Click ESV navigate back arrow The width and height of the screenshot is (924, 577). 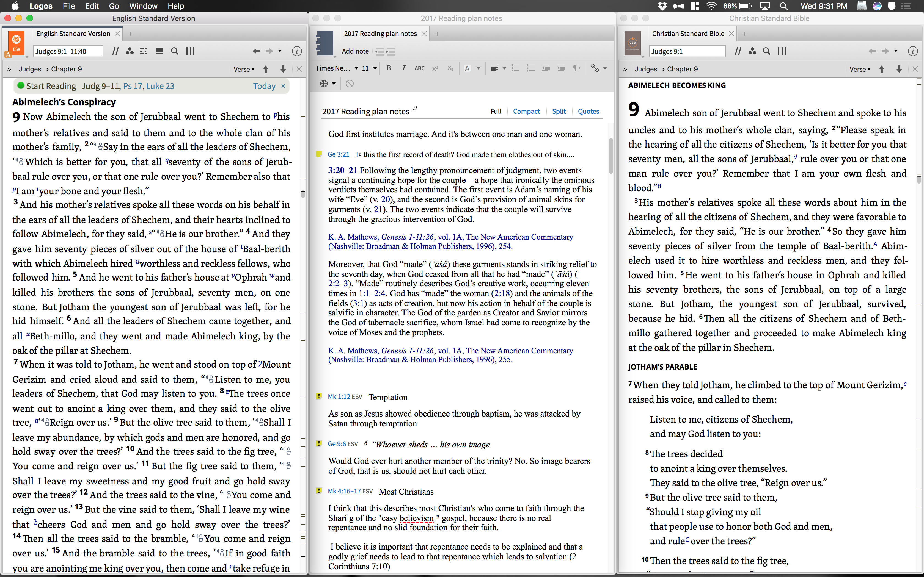[256, 51]
